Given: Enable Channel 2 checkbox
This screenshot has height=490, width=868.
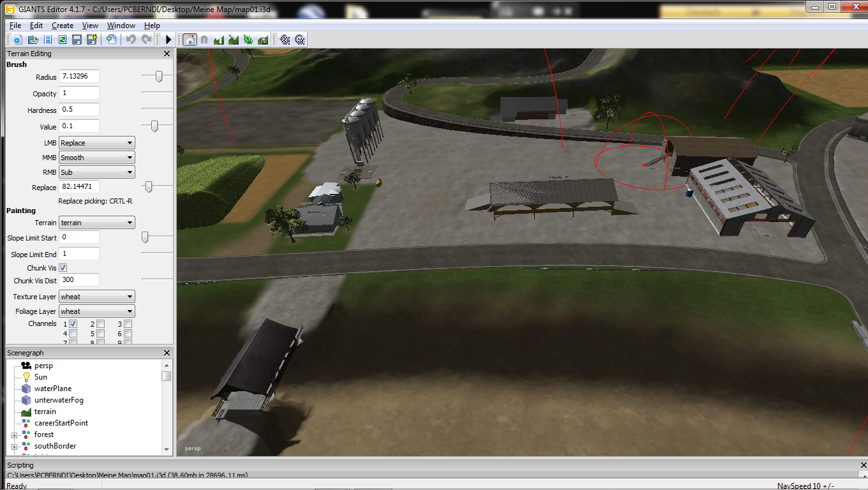Looking at the screenshot, I should (x=100, y=324).
